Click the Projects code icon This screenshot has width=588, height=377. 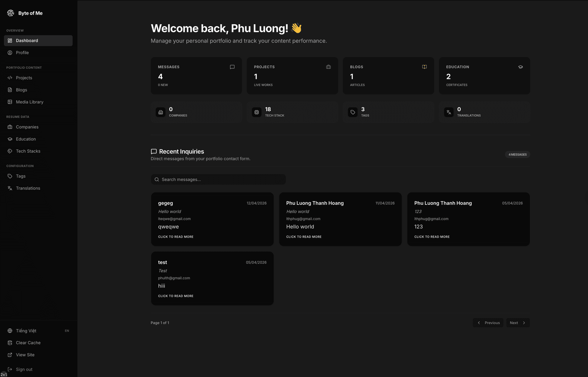tap(10, 78)
